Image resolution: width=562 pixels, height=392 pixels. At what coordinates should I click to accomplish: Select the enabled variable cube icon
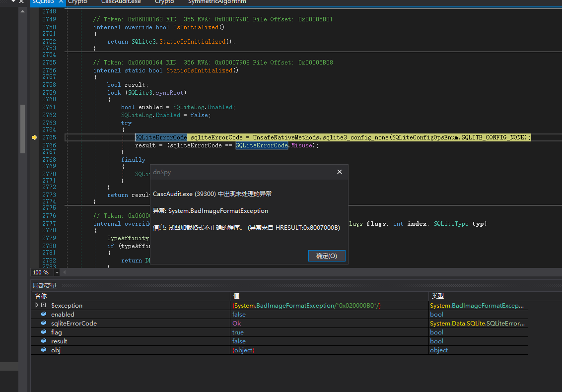pos(44,315)
